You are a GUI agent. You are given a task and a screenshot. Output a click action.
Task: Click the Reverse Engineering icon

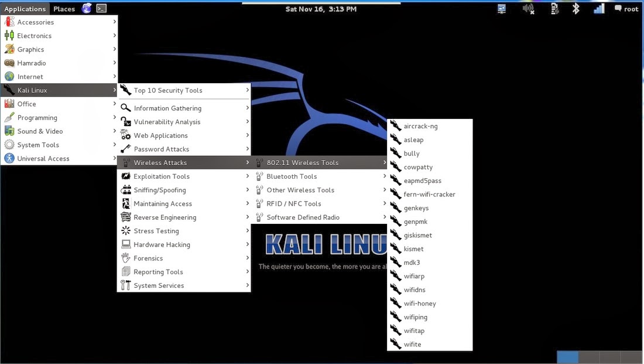click(x=126, y=217)
